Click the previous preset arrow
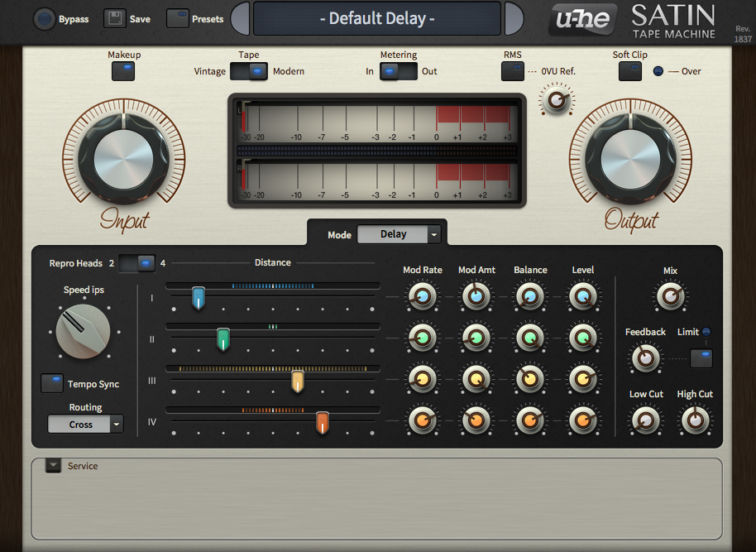This screenshot has height=552, width=756. coord(240,18)
